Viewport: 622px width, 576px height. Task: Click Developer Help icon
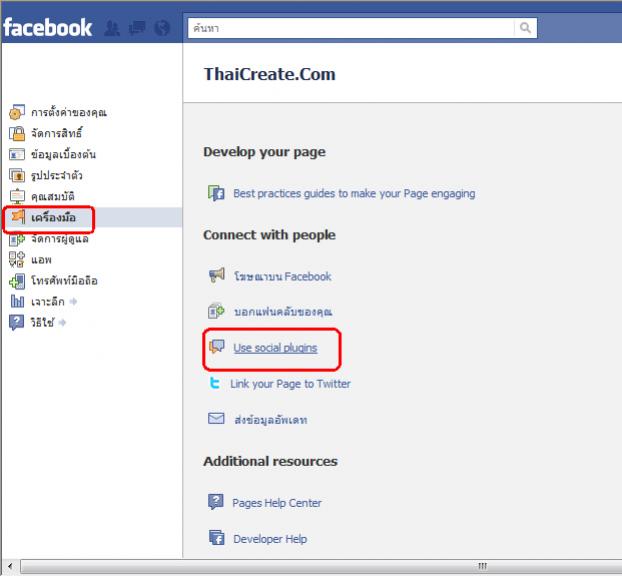(217, 538)
